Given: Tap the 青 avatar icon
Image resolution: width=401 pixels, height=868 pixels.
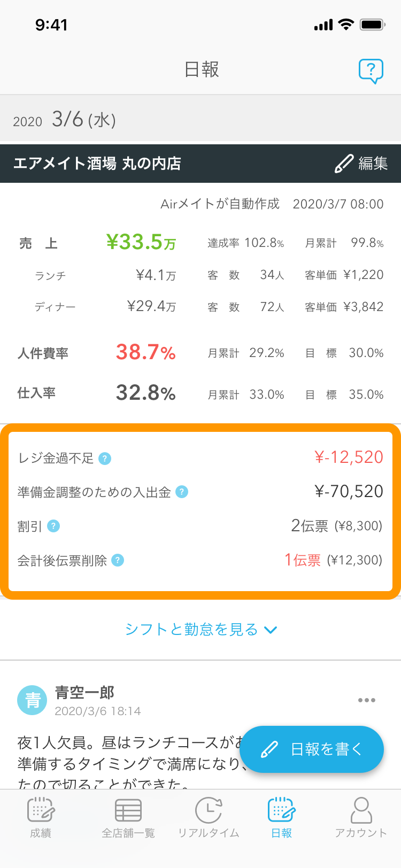Looking at the screenshot, I should [33, 700].
